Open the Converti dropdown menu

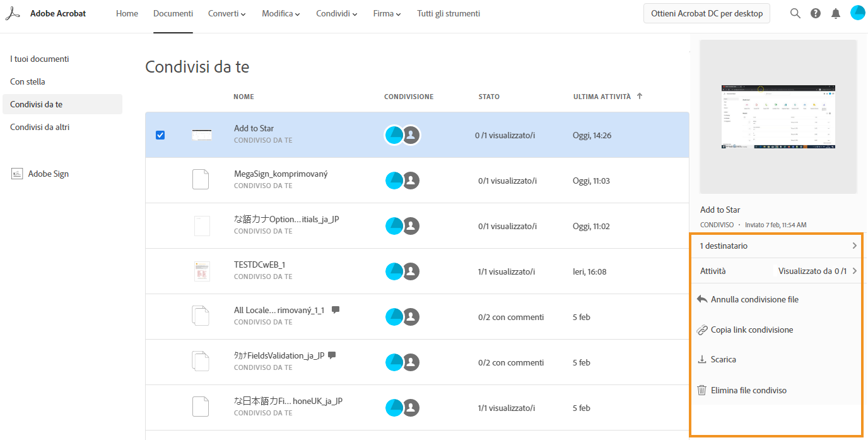click(x=227, y=13)
